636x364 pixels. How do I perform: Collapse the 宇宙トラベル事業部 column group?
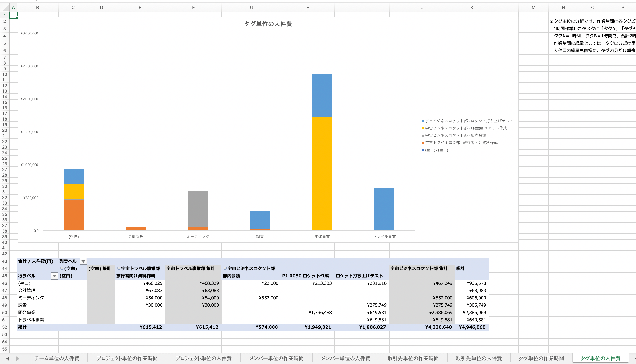(x=119, y=268)
